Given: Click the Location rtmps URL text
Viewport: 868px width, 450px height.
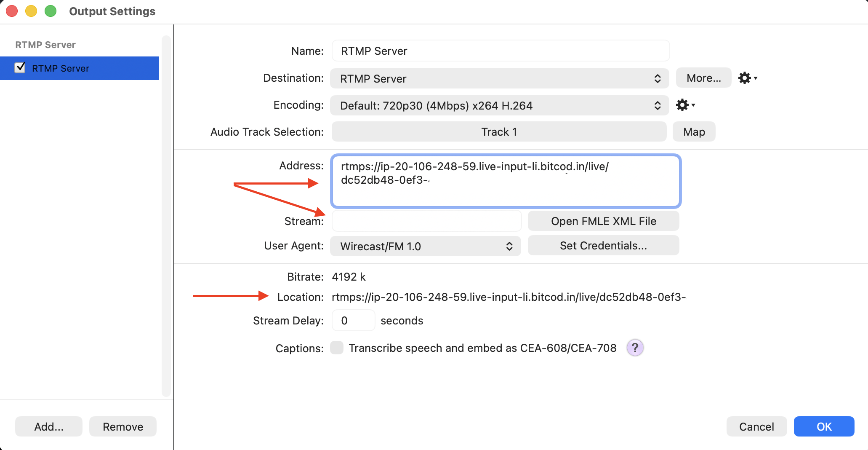Looking at the screenshot, I should pos(509,297).
